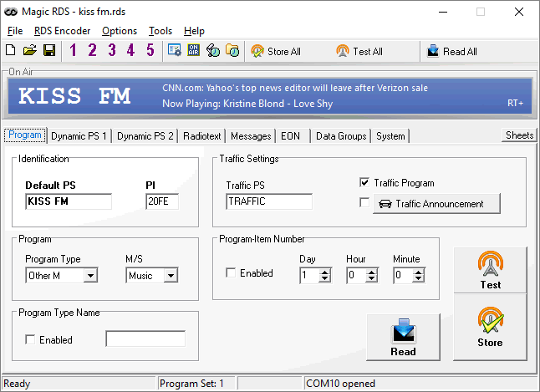Save the file with the floppy disk icon
Image resolution: width=540 pixels, height=392 pixels.
(x=49, y=50)
